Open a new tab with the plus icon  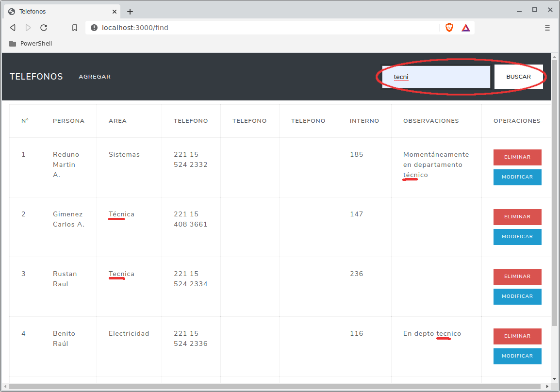click(x=130, y=12)
